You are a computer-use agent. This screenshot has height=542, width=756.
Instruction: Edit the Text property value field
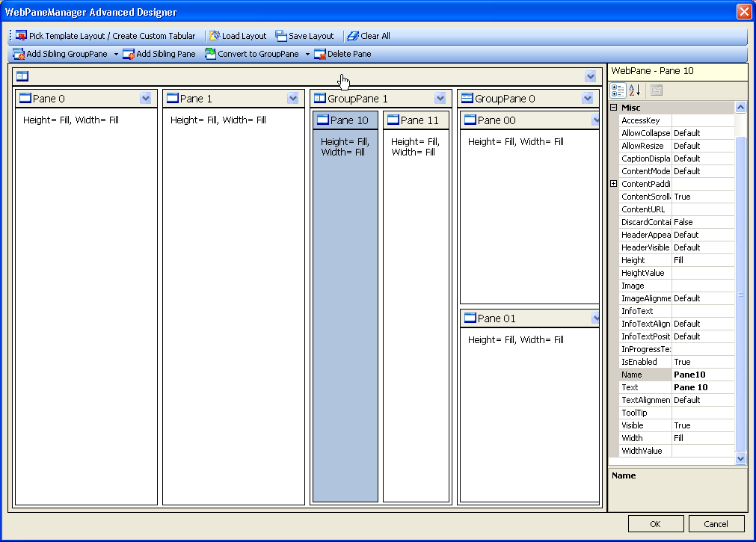(x=702, y=387)
